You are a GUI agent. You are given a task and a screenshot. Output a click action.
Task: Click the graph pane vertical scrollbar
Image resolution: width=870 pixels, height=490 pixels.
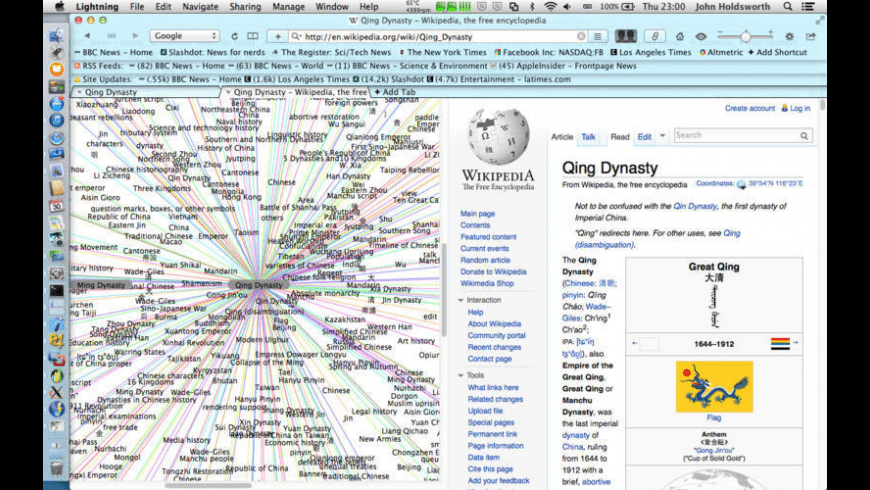444,289
